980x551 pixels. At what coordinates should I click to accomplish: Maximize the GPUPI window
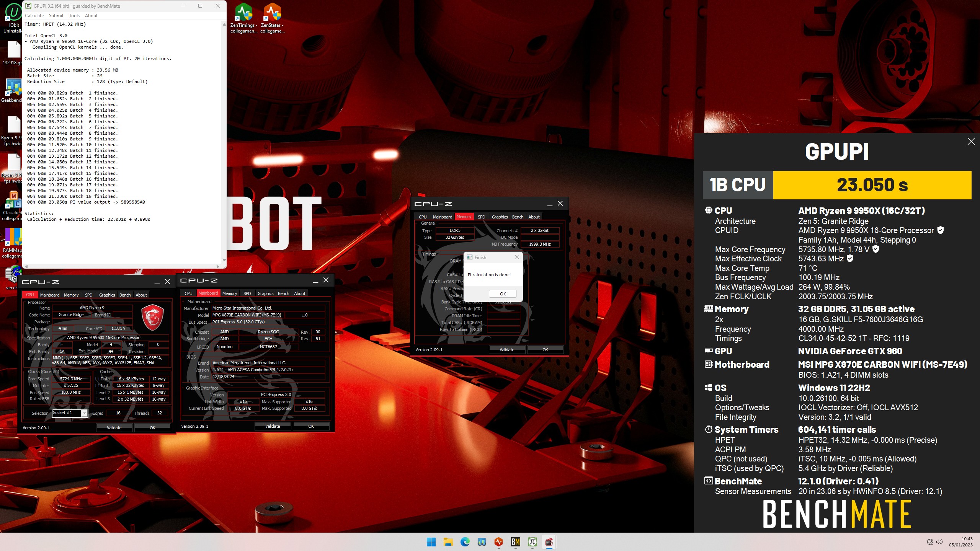(x=200, y=6)
